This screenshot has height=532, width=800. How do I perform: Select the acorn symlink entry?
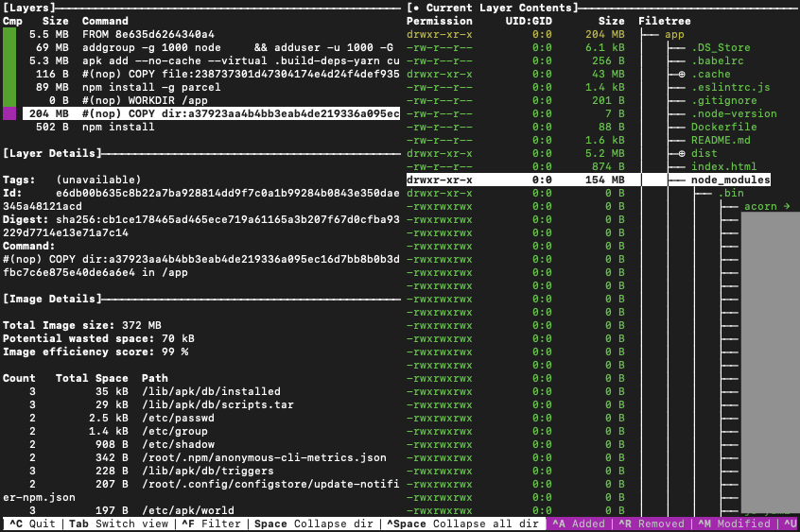pos(766,207)
